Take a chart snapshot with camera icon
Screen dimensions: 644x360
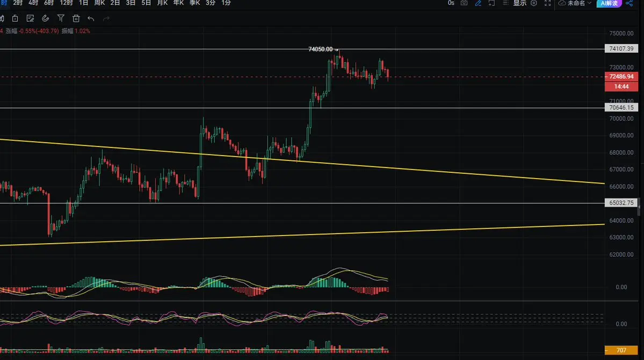[x=464, y=3]
